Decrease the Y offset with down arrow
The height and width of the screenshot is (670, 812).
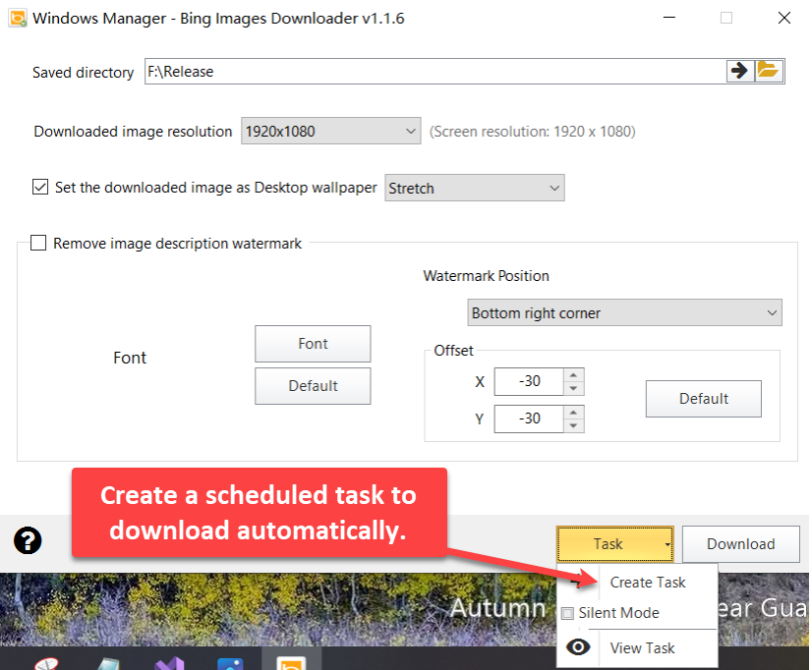(573, 425)
